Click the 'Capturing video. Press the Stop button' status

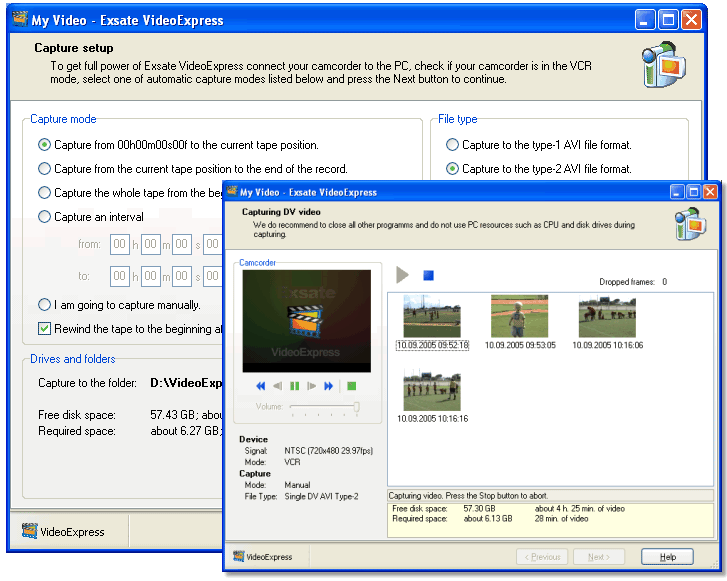pos(468,495)
